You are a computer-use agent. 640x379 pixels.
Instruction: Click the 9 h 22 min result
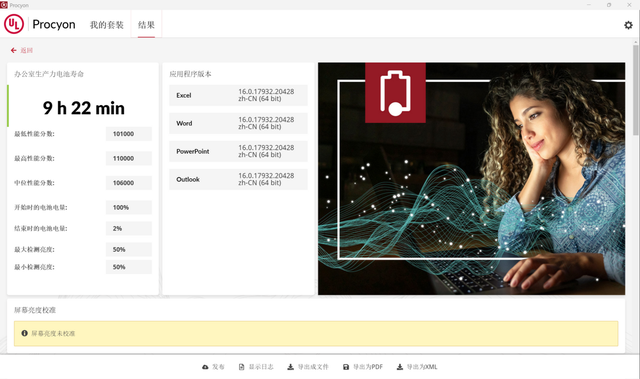(84, 108)
